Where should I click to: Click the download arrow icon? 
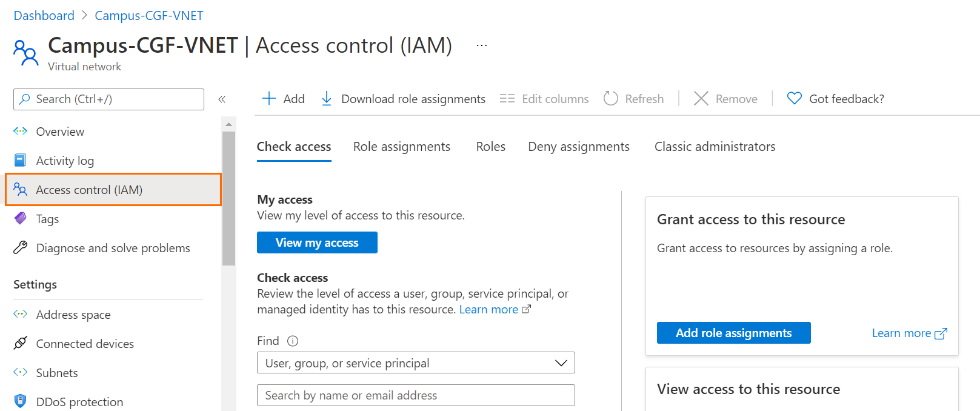[x=326, y=98]
